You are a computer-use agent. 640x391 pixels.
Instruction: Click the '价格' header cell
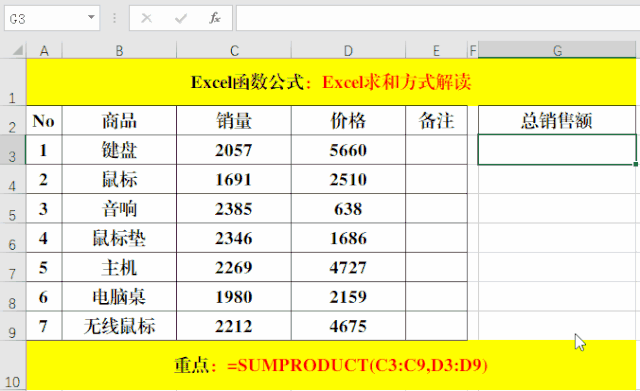348,120
